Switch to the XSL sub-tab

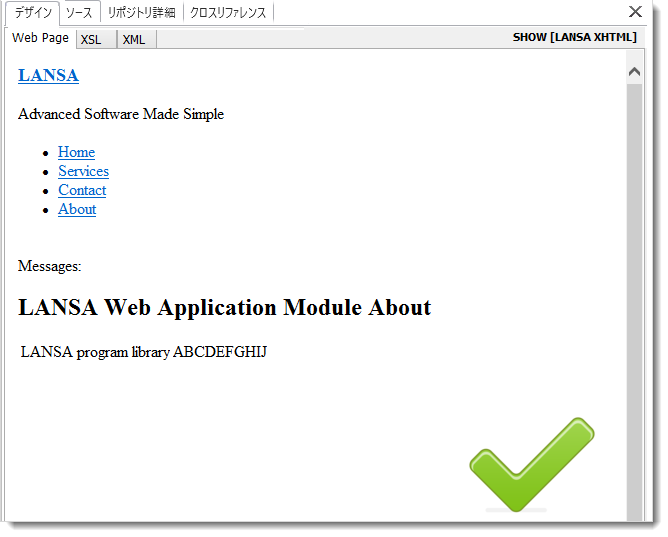96,40
